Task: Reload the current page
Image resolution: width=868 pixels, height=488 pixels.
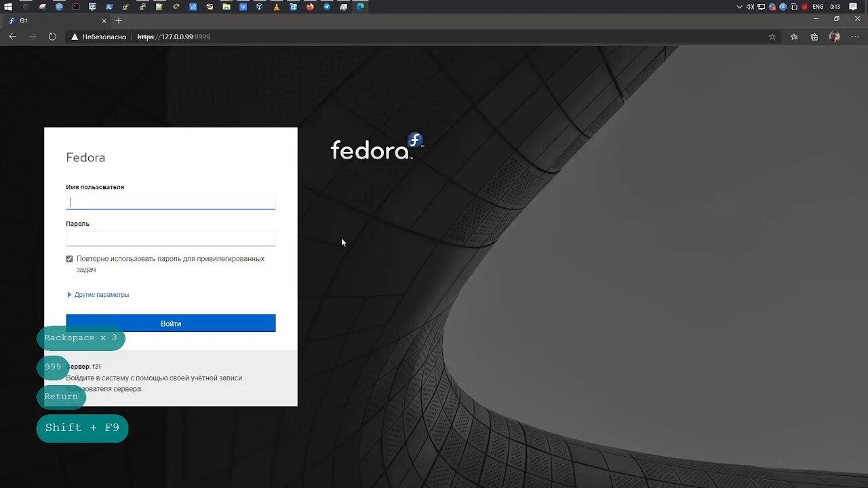Action: pos(52,37)
